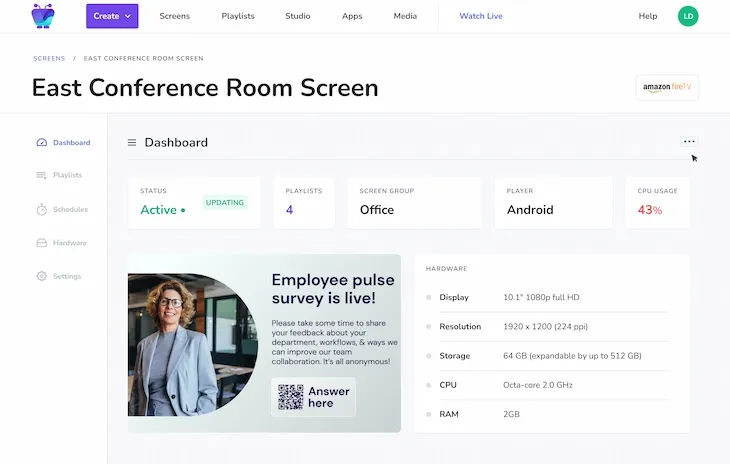Click the Amazon Fire TV badge
Image resolution: width=730 pixels, height=464 pixels.
pyautogui.click(x=667, y=87)
